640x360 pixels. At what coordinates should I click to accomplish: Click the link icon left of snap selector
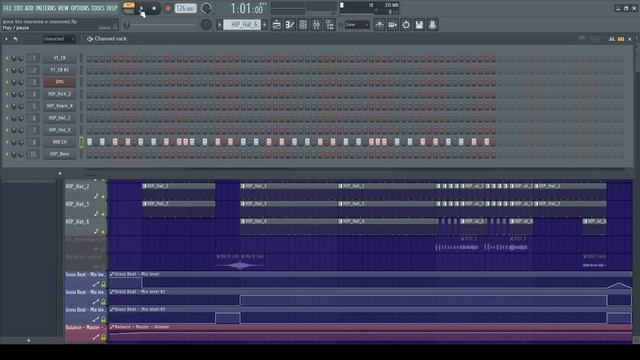tap(340, 25)
